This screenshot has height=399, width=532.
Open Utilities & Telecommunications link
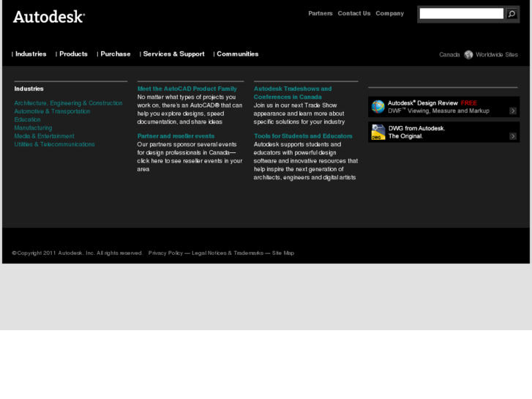pos(54,144)
